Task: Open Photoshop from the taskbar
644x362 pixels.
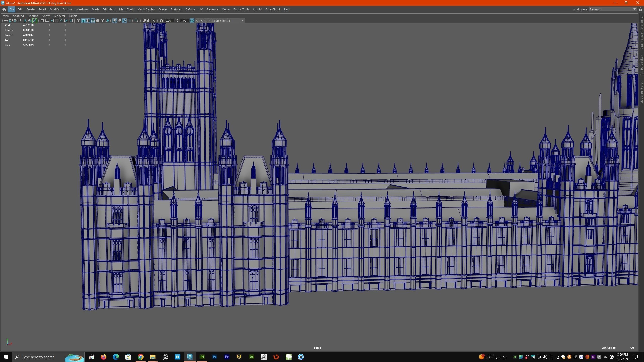Action: [x=214, y=357]
